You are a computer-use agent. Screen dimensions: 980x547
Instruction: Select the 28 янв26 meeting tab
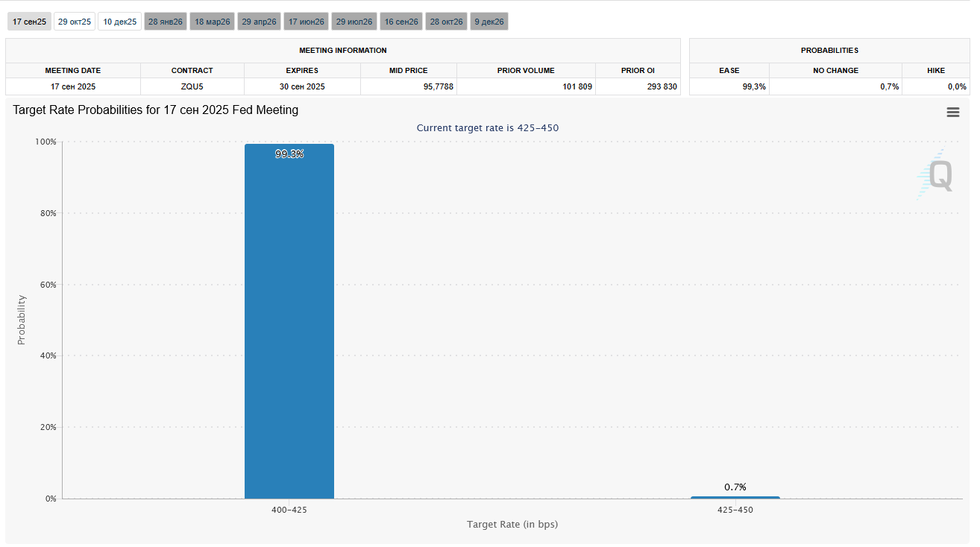166,22
